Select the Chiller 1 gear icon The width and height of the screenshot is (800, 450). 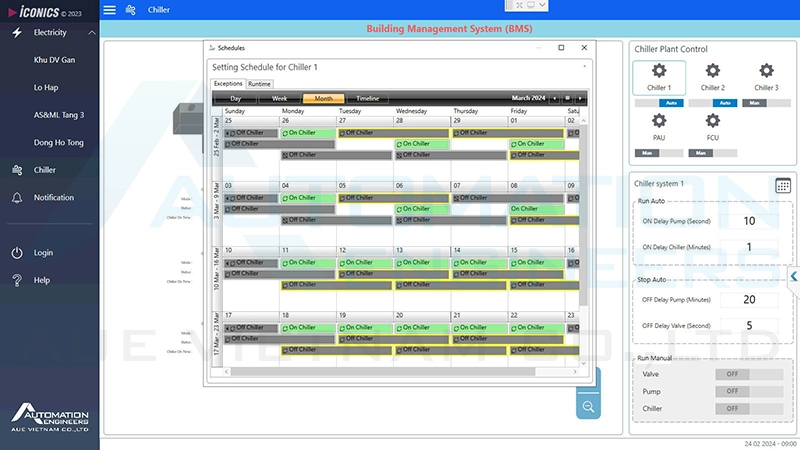click(658, 71)
